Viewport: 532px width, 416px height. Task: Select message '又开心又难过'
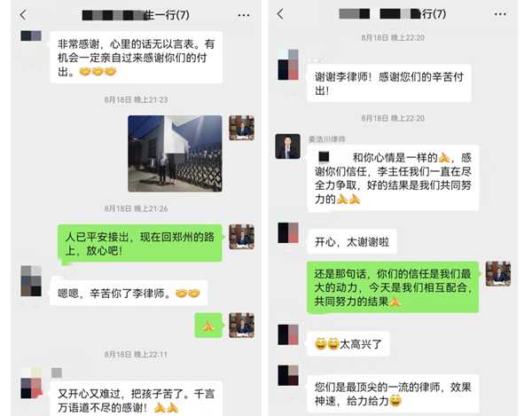coord(136,398)
